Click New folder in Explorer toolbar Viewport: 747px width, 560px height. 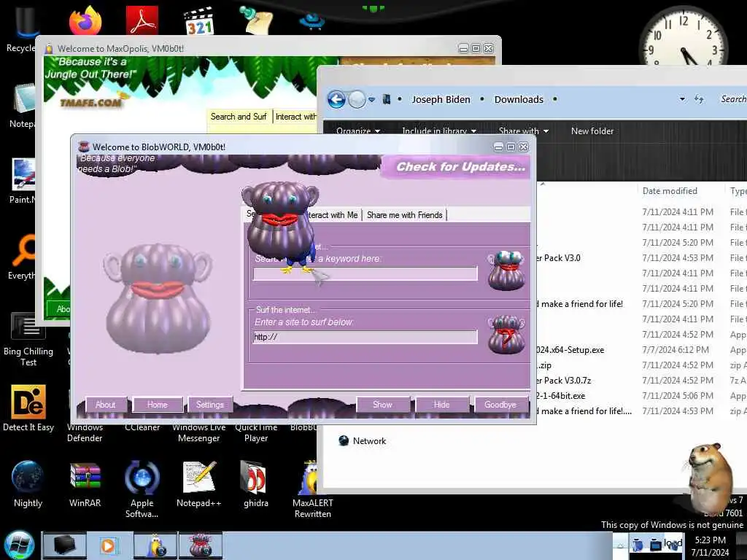pyautogui.click(x=592, y=131)
